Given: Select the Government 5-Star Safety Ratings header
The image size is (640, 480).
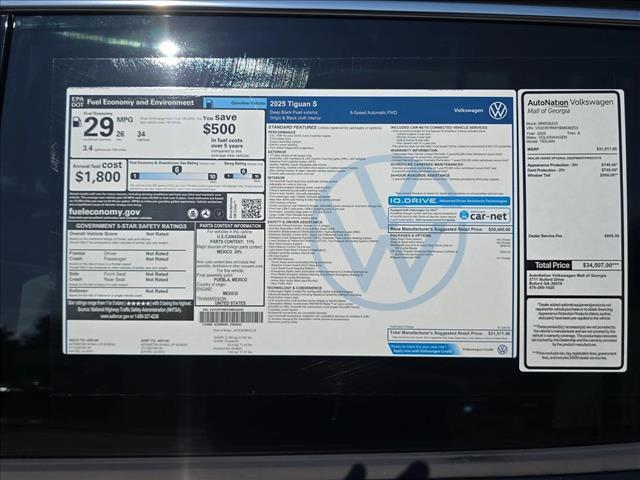Looking at the screenshot, I should pos(131,226).
